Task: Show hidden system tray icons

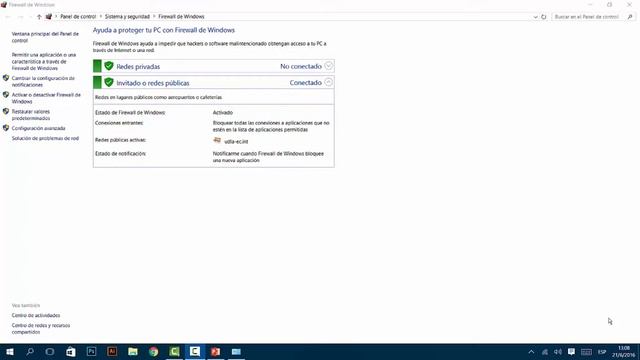Action: (x=531, y=352)
